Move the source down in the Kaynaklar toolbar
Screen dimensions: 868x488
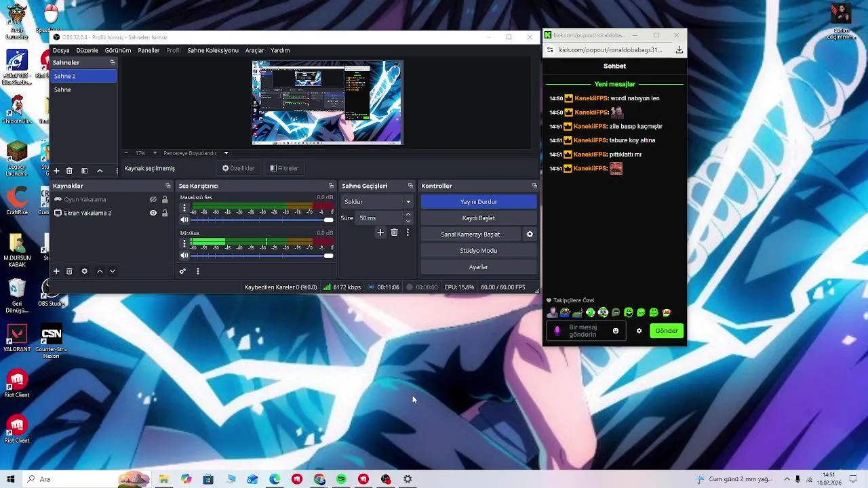point(113,271)
